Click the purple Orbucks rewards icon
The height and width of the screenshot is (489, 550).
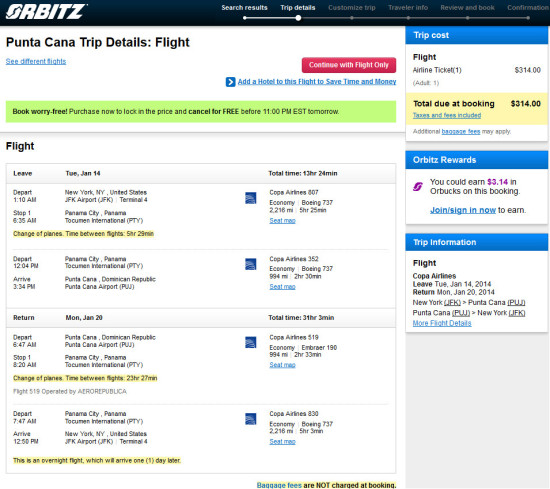click(x=417, y=187)
